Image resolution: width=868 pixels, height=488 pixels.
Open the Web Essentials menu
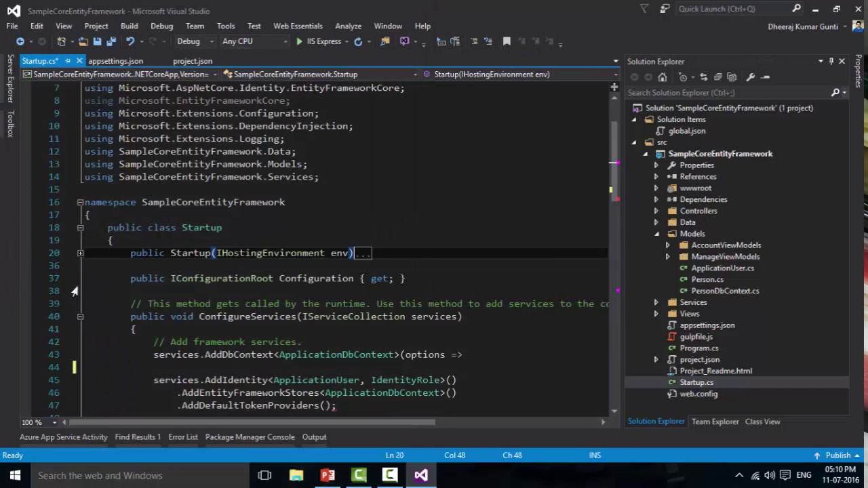(x=298, y=26)
